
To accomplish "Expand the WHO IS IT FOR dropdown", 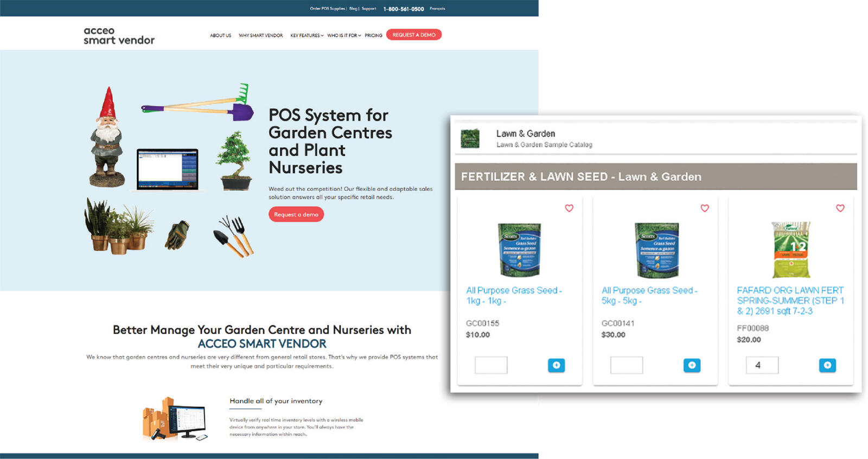I will [x=344, y=35].
